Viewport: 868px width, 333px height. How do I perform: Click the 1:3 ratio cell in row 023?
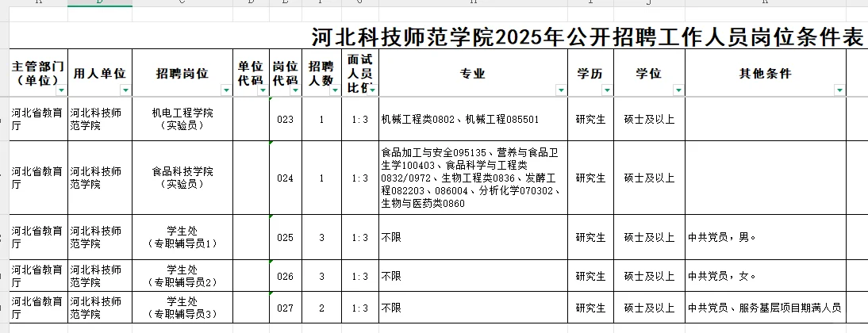pos(360,119)
